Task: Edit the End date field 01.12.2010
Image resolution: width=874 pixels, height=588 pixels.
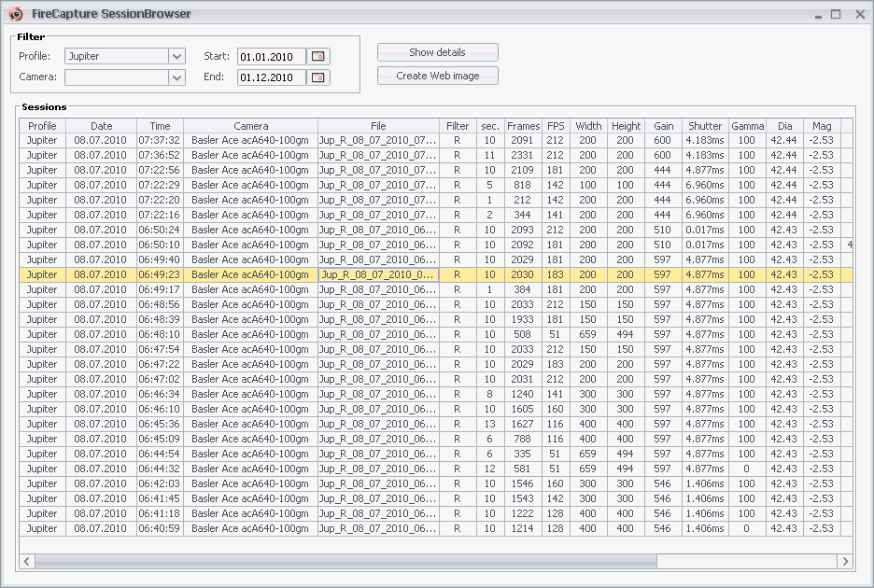Action: pos(272,77)
